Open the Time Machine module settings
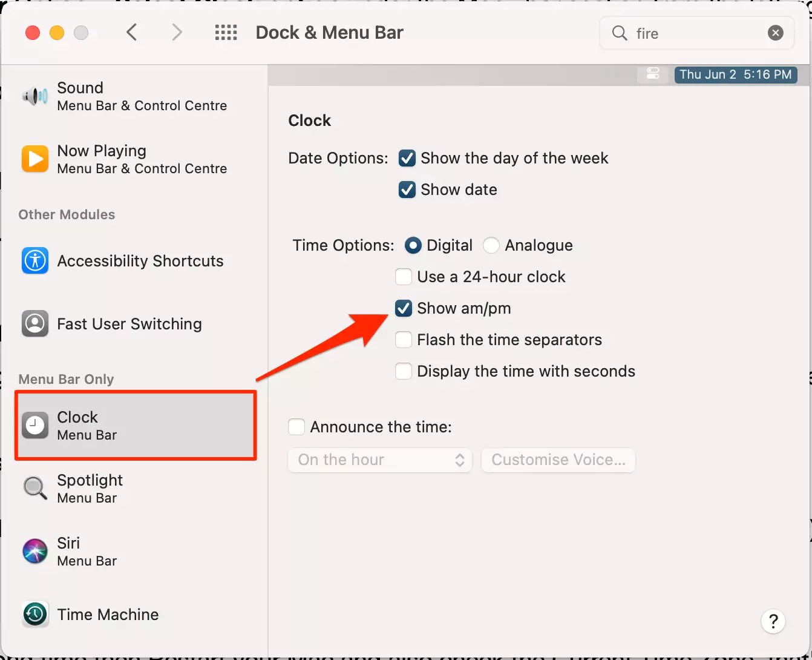812x660 pixels. [108, 614]
